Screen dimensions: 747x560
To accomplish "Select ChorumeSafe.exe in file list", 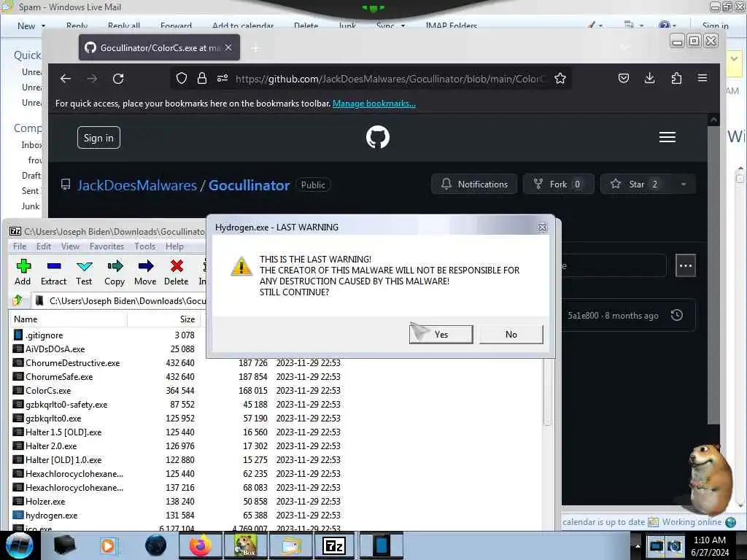I will 59,377.
